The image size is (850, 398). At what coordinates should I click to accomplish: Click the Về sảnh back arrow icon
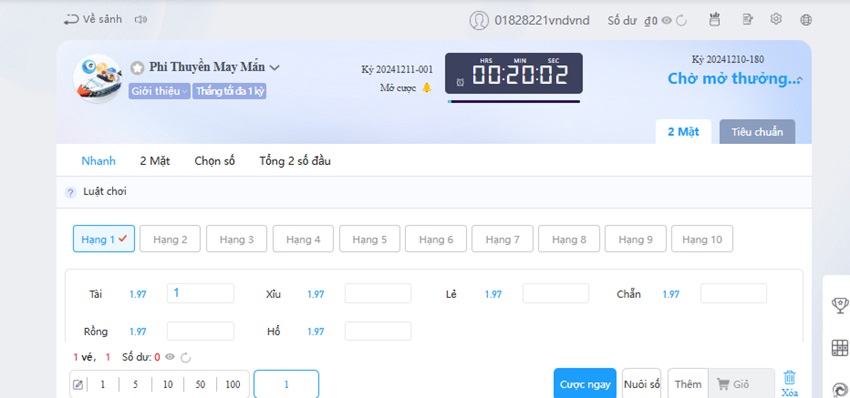pyautogui.click(x=71, y=20)
